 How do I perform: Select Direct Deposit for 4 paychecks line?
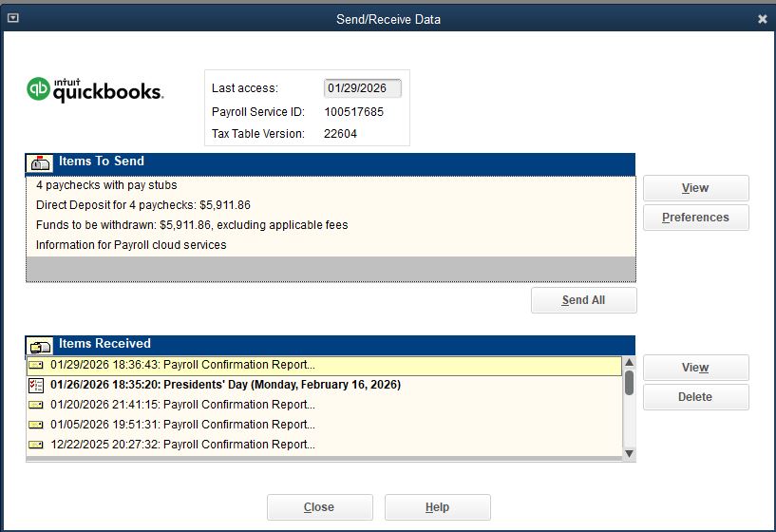point(143,205)
